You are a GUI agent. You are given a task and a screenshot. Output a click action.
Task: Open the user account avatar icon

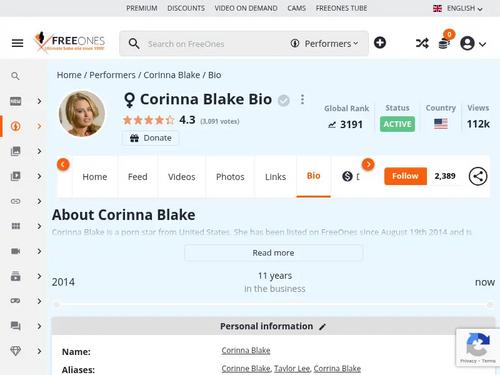(467, 43)
